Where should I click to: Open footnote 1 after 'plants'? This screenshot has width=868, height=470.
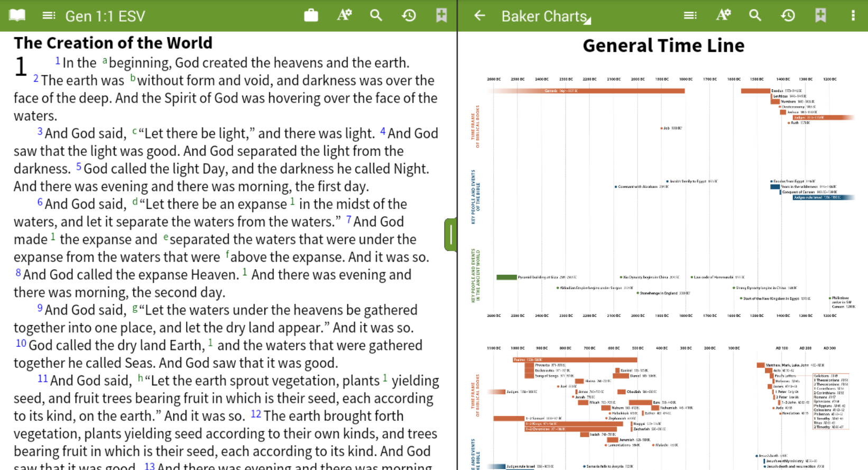pos(385,378)
